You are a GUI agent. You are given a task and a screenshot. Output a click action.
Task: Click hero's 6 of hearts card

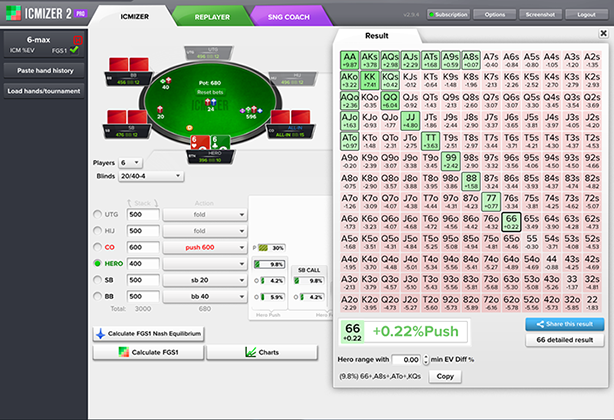[200, 142]
